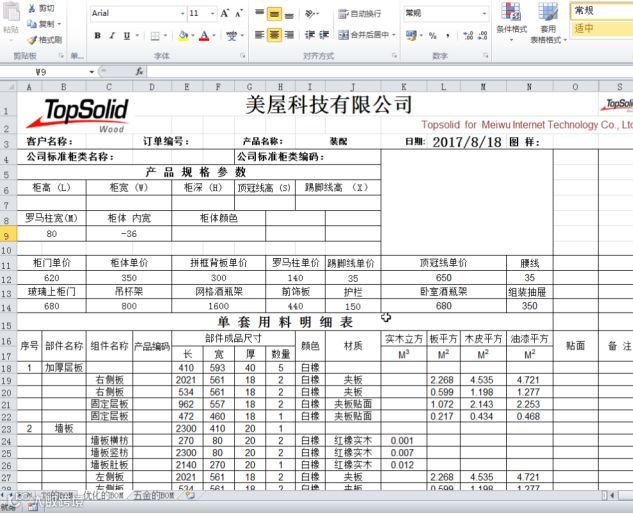Click the red font color A
This screenshot has width=633, height=514.
pos(204,36)
